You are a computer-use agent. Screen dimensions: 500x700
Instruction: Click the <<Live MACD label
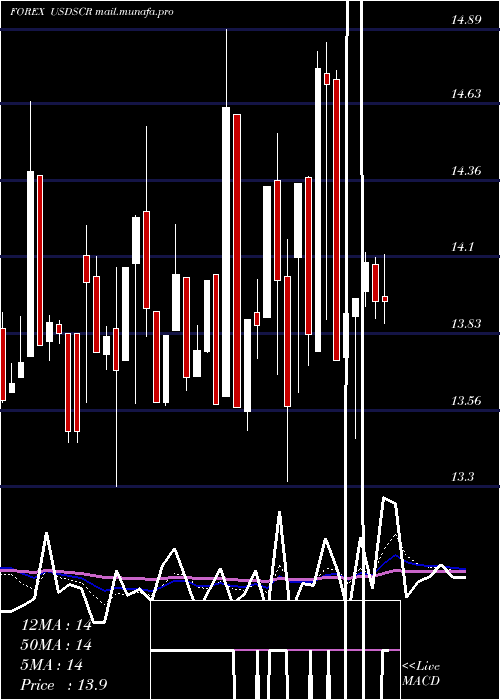point(421,674)
